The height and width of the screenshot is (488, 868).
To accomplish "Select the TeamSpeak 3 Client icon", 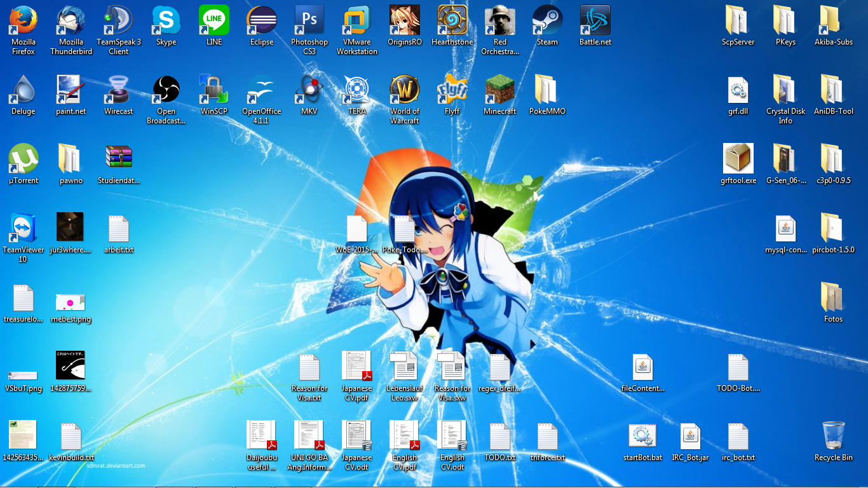I will tap(119, 21).
